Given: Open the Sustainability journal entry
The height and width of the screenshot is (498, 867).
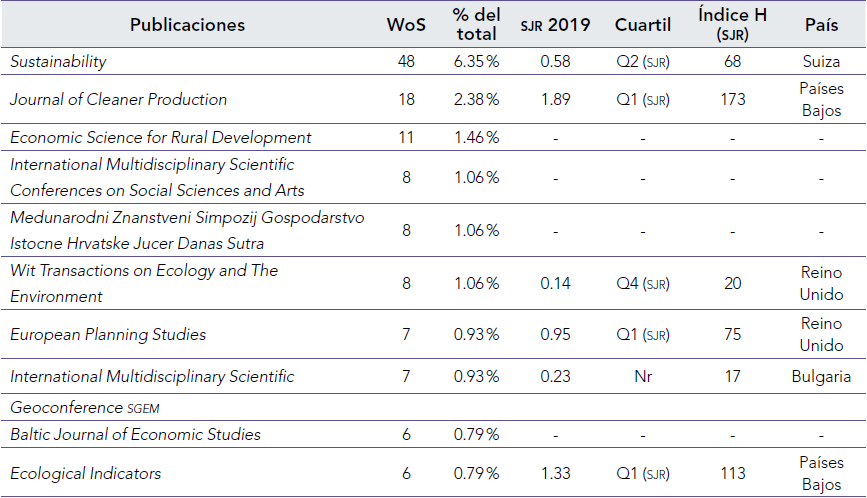Looking at the screenshot, I should click(x=58, y=62).
